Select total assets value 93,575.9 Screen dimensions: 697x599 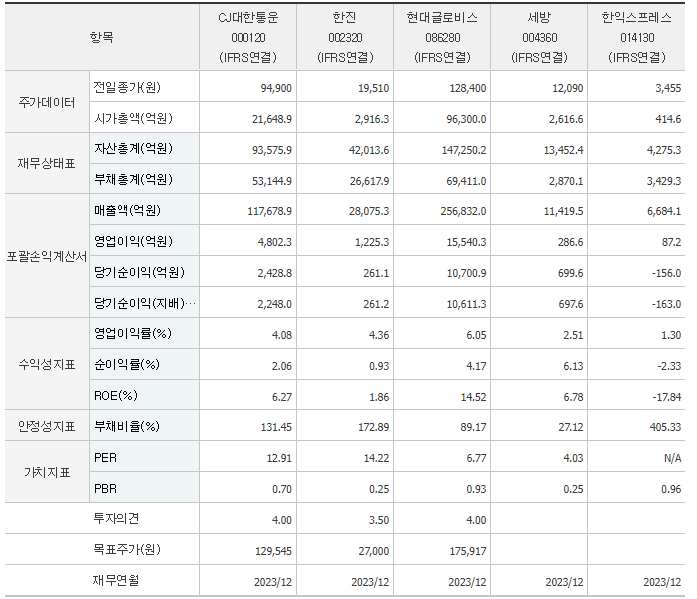tap(272, 150)
